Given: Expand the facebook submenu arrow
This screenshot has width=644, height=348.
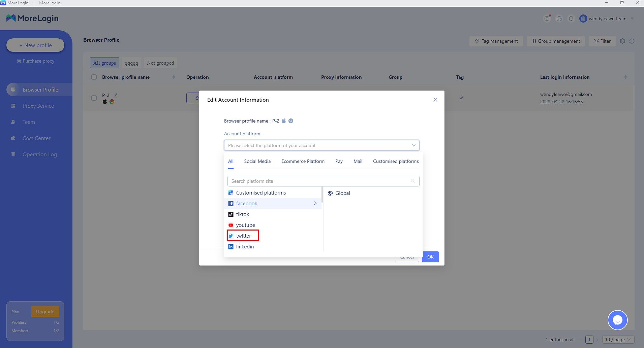Looking at the screenshot, I should 315,203.
